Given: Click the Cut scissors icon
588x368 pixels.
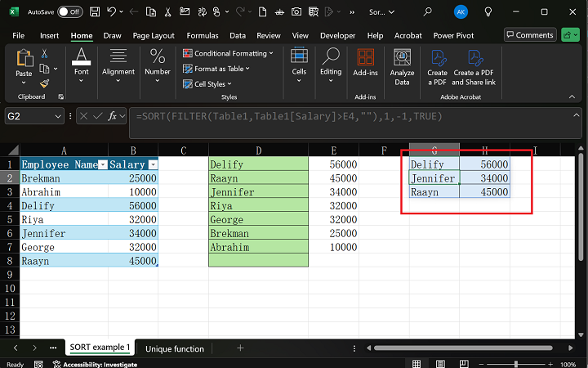Looking at the screenshot, I should tap(44, 53).
